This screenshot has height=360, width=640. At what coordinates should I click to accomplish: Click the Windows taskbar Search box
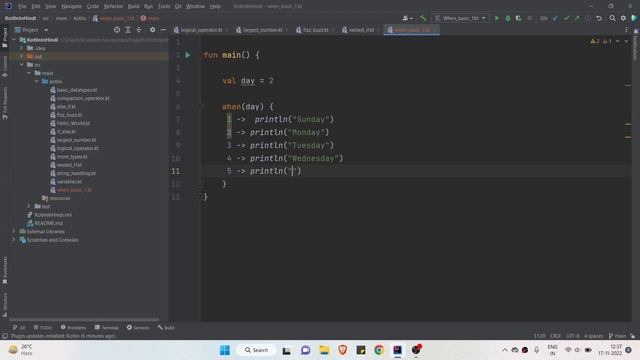tap(257, 350)
